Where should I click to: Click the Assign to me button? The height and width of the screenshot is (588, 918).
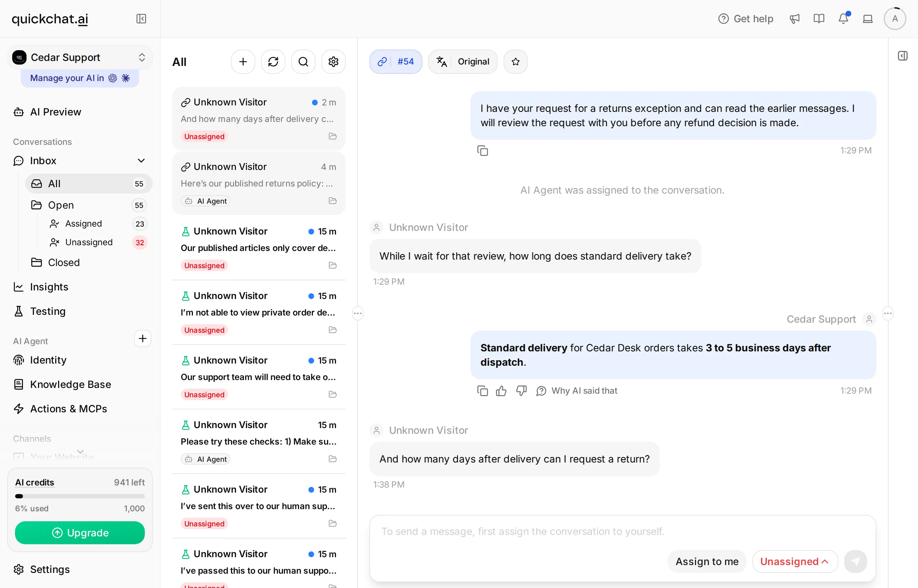[707, 561]
